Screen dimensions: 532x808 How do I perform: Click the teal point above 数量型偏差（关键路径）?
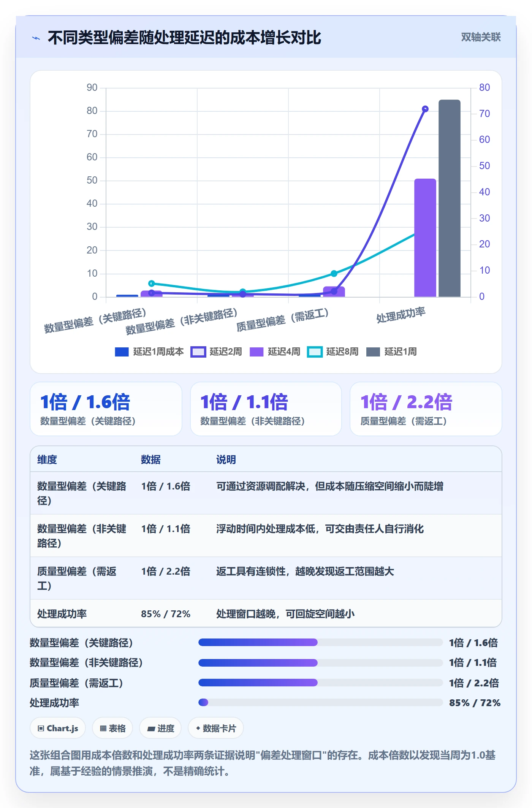pos(151,284)
